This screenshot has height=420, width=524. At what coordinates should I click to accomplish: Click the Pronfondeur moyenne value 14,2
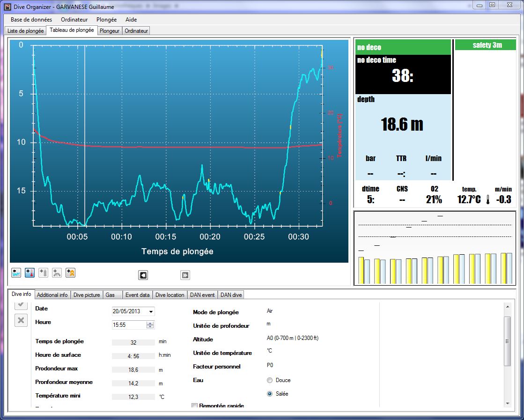pos(133,383)
